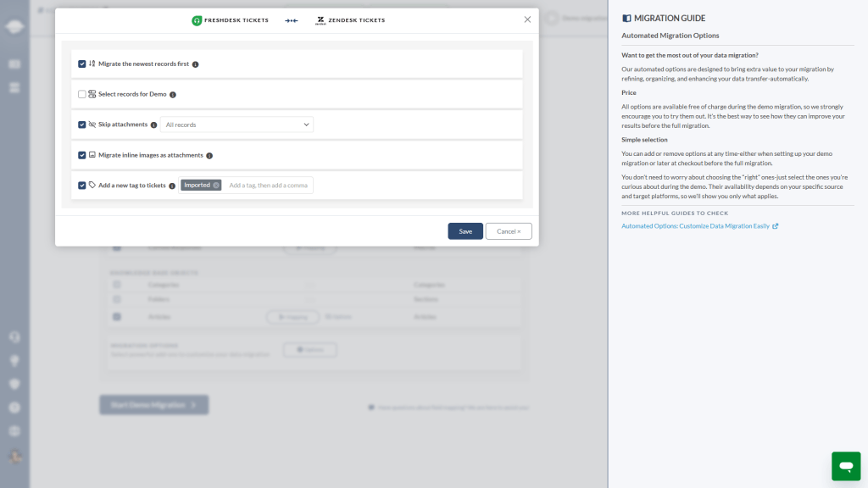
Task: Open the chat widget button
Action: (846, 466)
